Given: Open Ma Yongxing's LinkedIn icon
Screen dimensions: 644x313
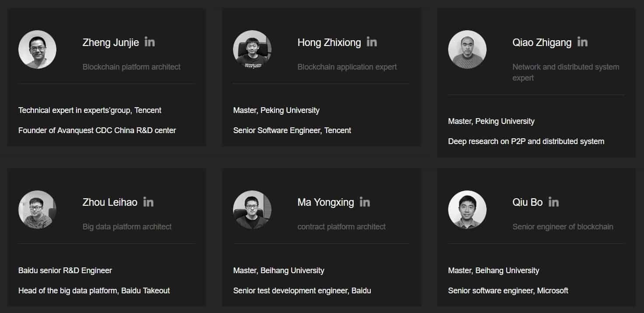Looking at the screenshot, I should 365,202.
